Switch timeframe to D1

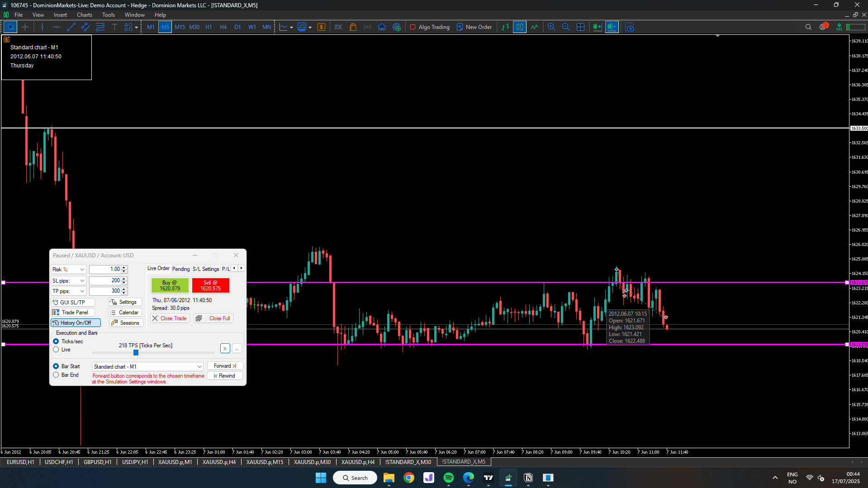[x=237, y=27]
